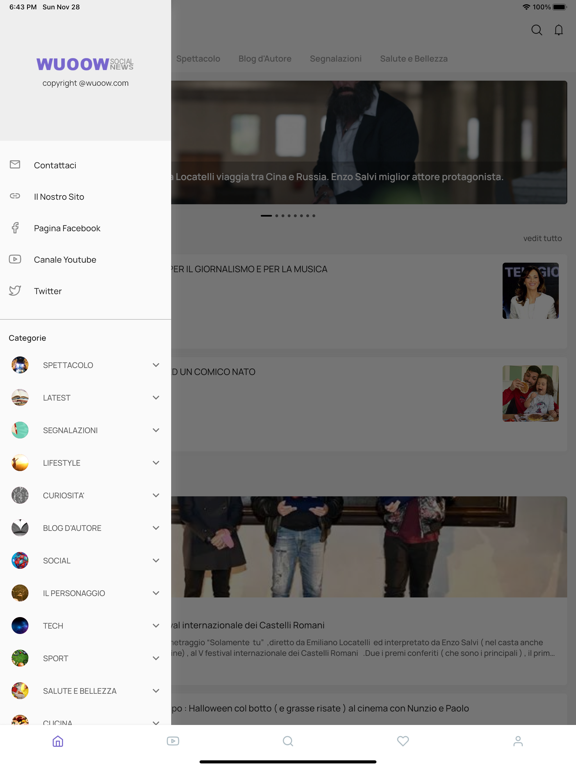Expand the SEGNALAZIONI category chevron
The image size is (576, 768).
[156, 430]
